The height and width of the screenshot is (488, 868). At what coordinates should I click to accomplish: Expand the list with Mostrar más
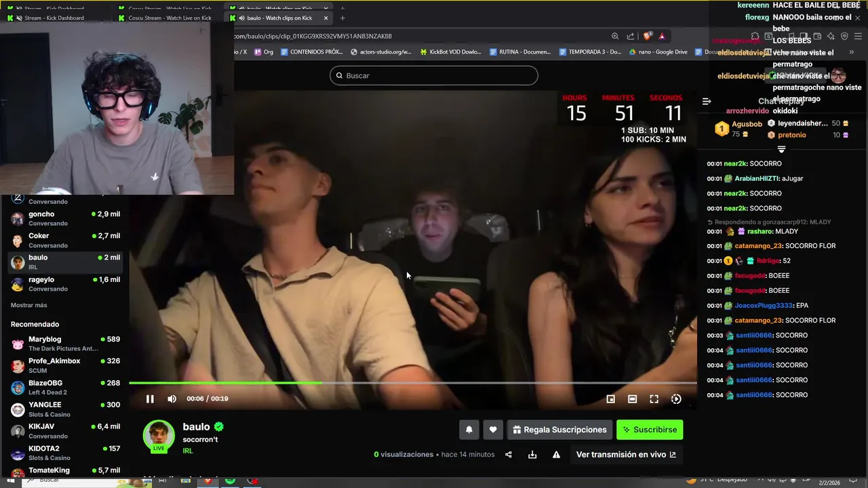point(29,305)
